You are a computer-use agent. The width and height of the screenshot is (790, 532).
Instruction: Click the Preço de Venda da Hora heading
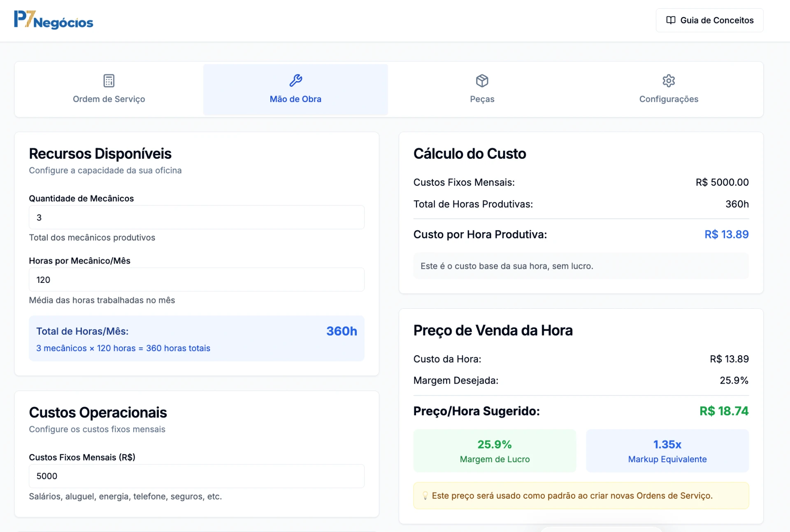coord(493,330)
